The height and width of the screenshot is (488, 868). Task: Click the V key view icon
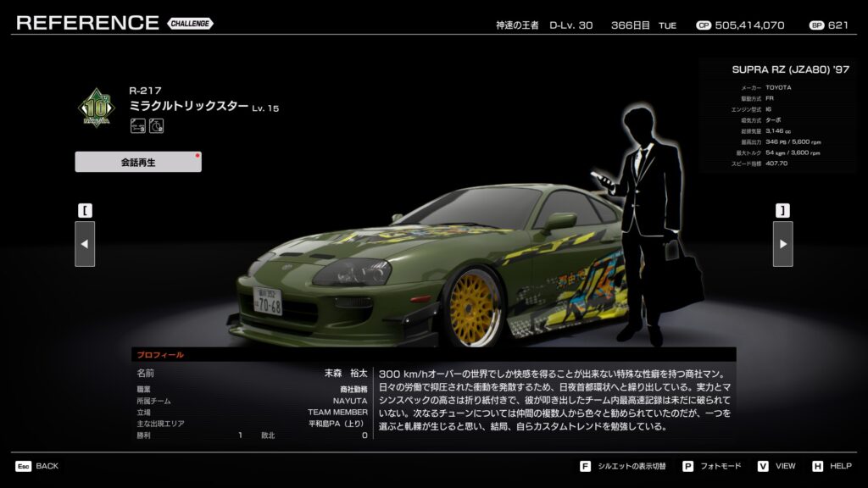point(763,466)
